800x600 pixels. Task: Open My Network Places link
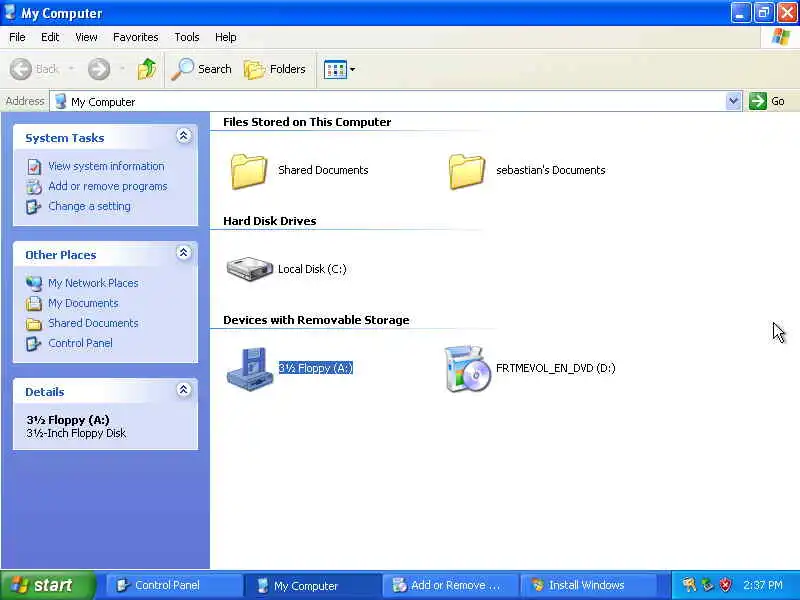click(x=93, y=283)
